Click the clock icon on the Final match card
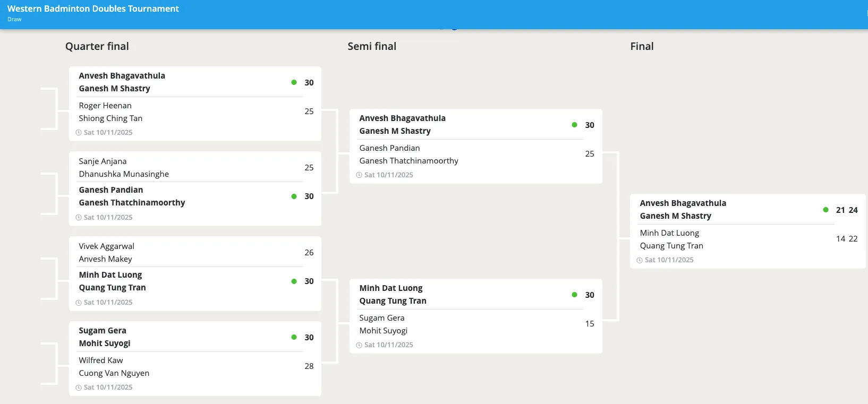The width and height of the screenshot is (868, 404). click(639, 260)
